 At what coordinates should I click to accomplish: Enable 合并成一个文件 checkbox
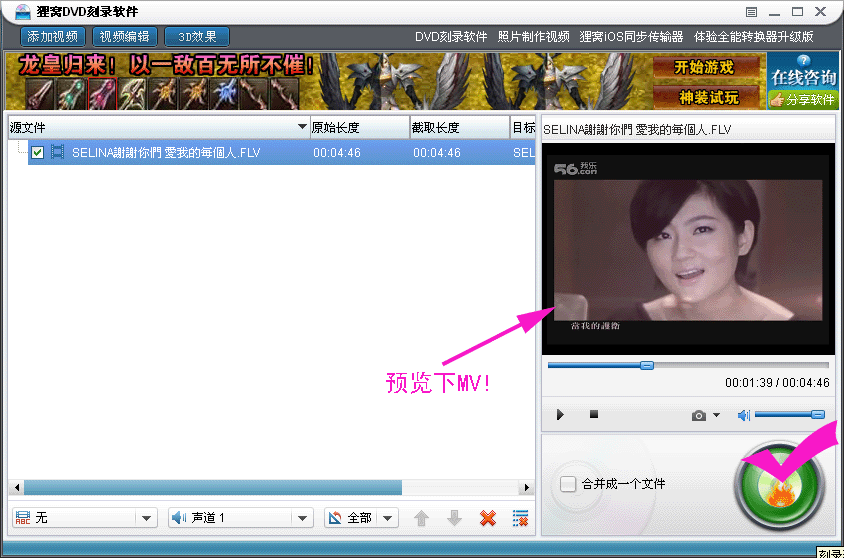(x=568, y=484)
